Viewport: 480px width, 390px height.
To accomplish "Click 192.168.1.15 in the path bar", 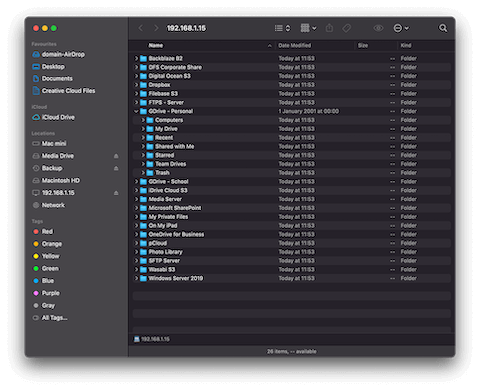I will coord(152,339).
